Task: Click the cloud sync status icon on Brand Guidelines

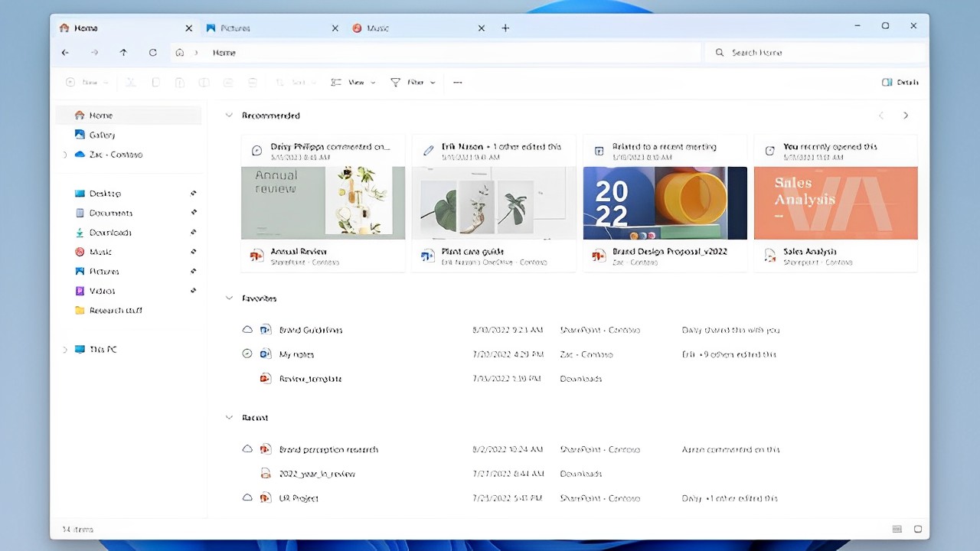Action: pos(247,329)
